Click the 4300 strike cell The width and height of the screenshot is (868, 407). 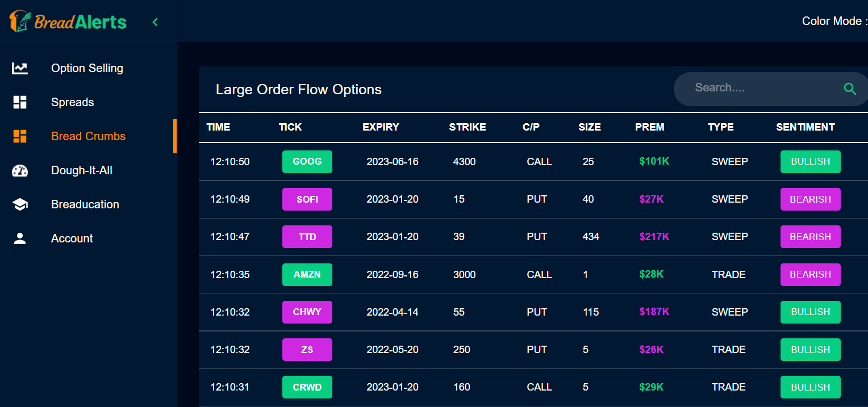[x=465, y=162]
